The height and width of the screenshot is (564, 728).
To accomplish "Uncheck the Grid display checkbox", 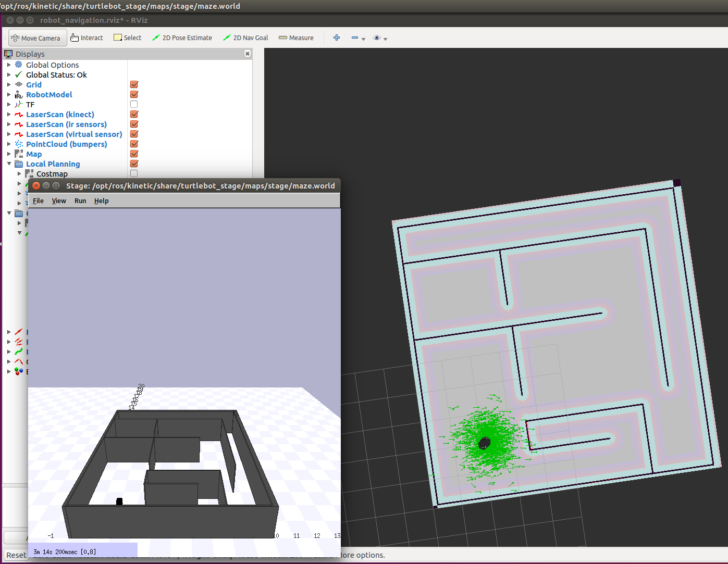I will click(134, 84).
